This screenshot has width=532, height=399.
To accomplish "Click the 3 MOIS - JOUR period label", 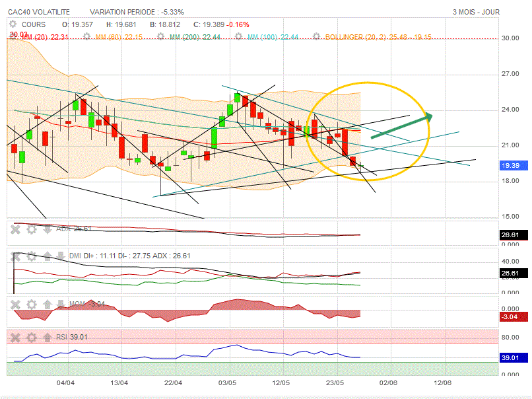I will pyautogui.click(x=476, y=13).
